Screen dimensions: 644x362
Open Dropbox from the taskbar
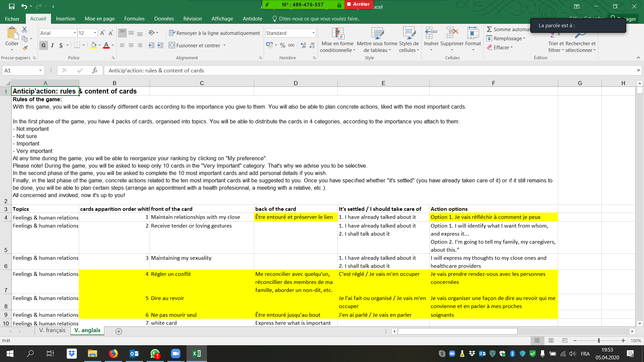[x=71, y=354]
